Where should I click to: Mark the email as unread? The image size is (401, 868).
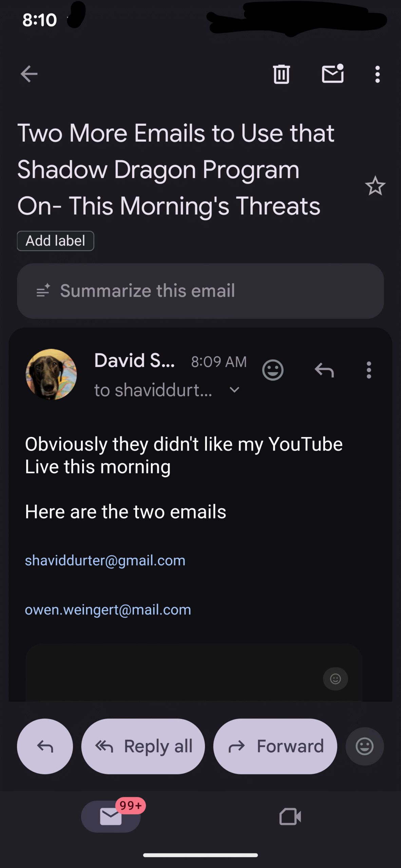(333, 74)
